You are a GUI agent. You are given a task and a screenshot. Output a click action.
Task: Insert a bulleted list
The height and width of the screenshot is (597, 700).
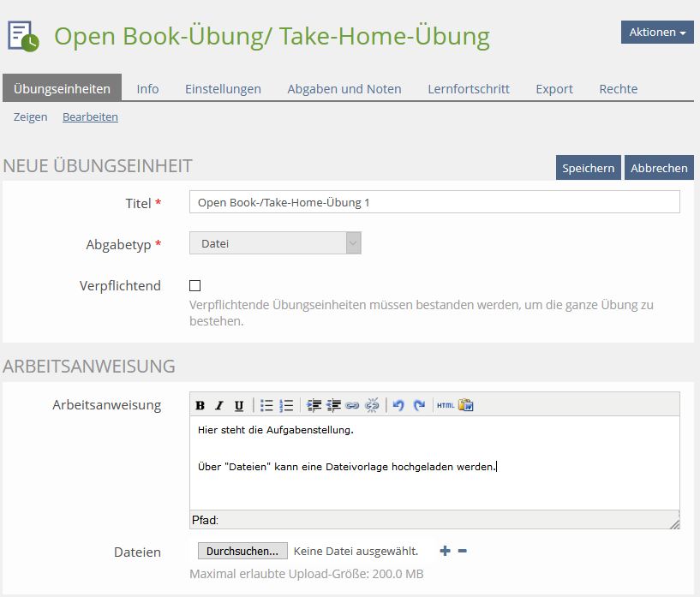(267, 405)
